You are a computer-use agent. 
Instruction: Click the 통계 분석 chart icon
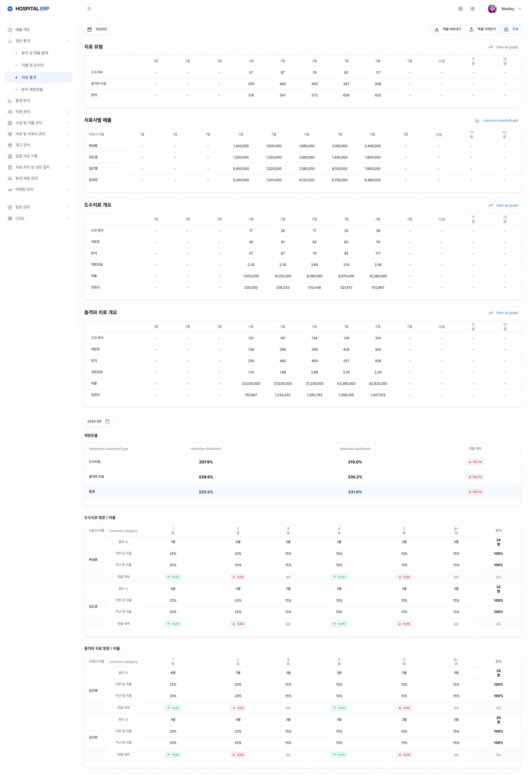coord(10,101)
